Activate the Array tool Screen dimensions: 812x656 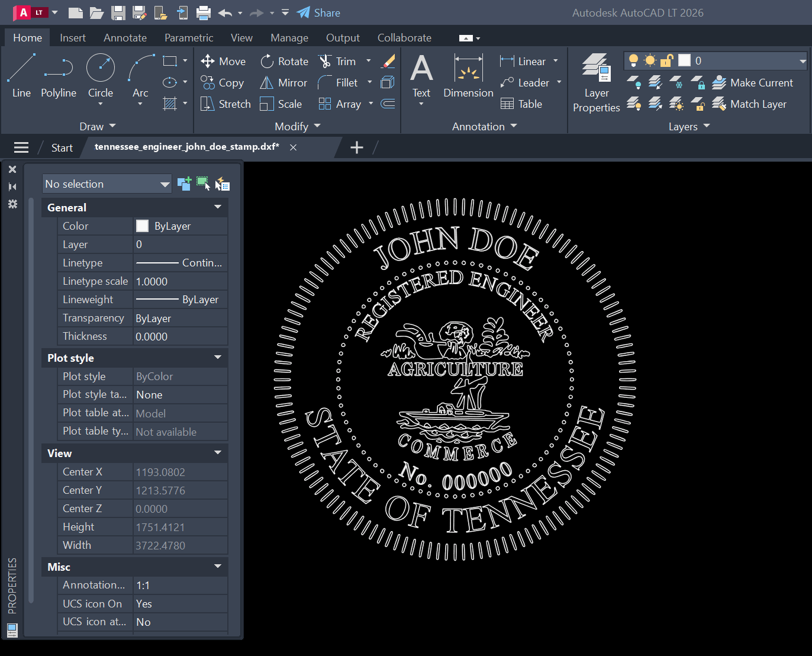[340, 104]
